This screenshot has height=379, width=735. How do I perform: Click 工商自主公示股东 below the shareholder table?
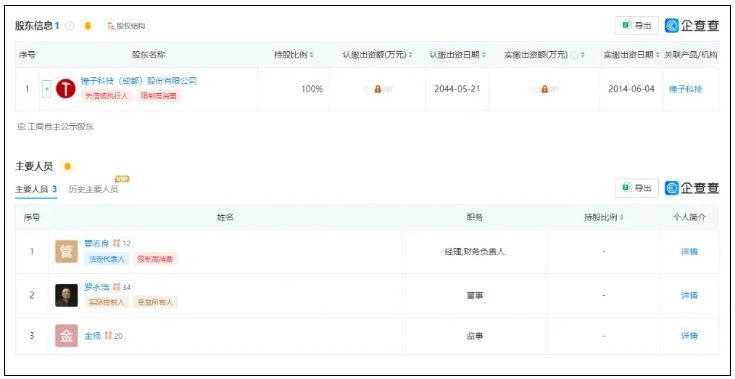click(55, 126)
